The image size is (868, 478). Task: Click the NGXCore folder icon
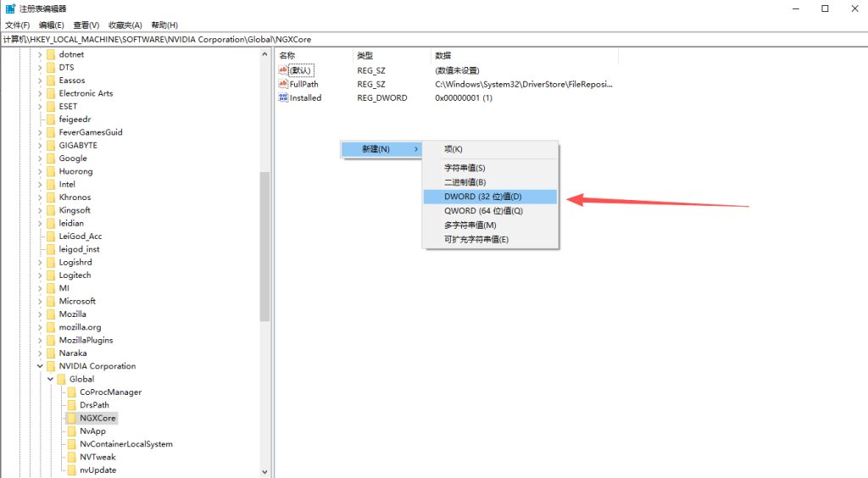tap(71, 418)
